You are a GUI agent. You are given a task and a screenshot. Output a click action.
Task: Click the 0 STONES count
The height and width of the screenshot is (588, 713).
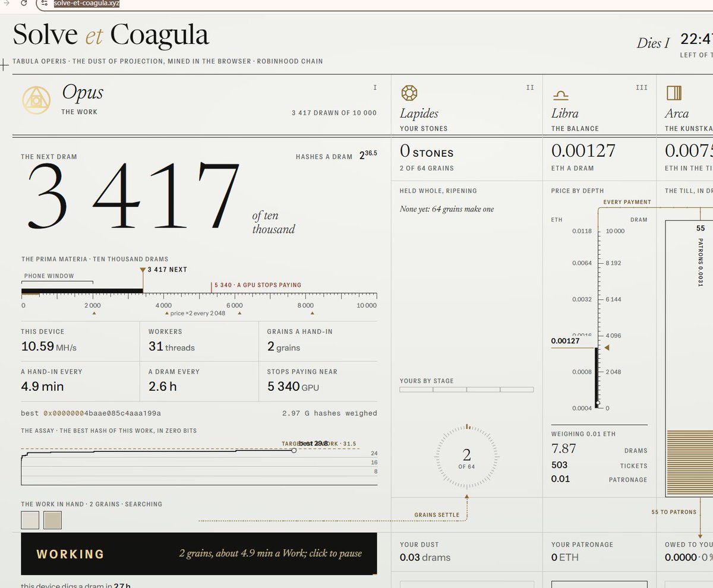(x=427, y=153)
